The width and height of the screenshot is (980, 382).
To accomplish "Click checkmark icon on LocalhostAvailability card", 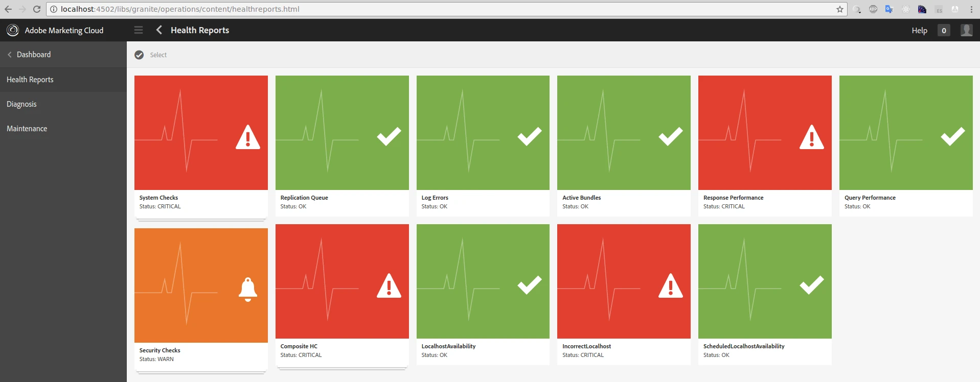I will [x=530, y=285].
